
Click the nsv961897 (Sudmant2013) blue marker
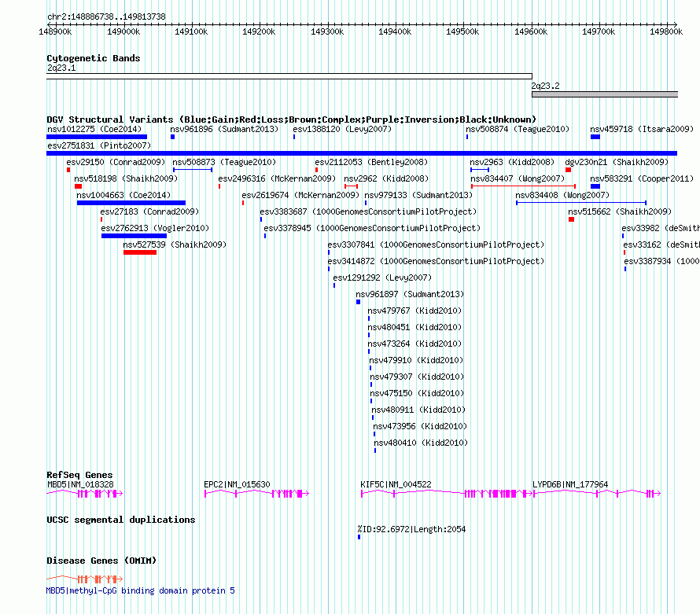click(x=359, y=302)
